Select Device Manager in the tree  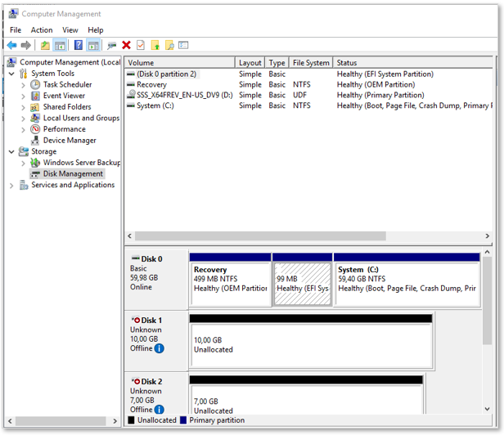(x=70, y=141)
